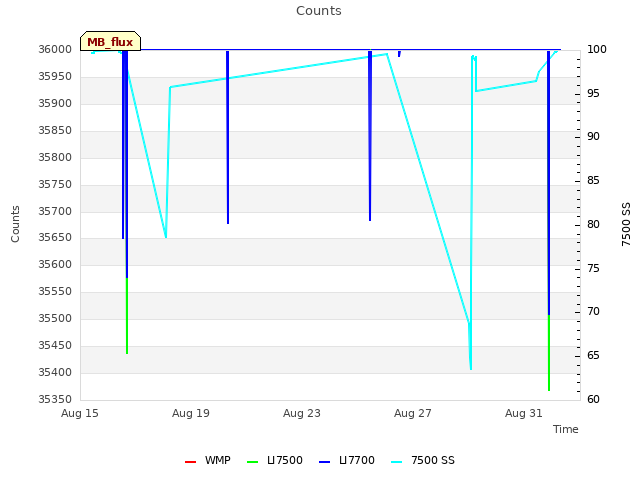
Task: Click the 35450 left axis tick label
Action: pyautogui.click(x=55, y=345)
